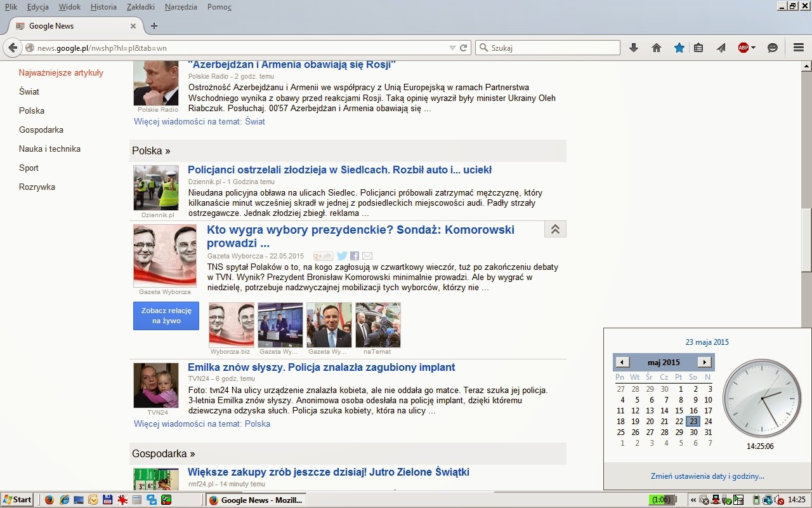Open the Polska sidebar section
Viewport: 812px width, 508px height.
(x=32, y=110)
